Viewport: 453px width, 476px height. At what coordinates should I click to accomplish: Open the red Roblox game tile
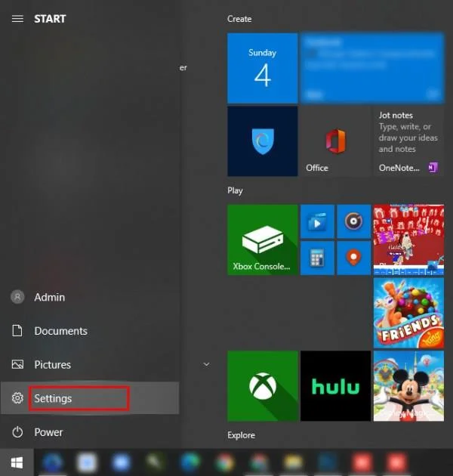coord(408,240)
